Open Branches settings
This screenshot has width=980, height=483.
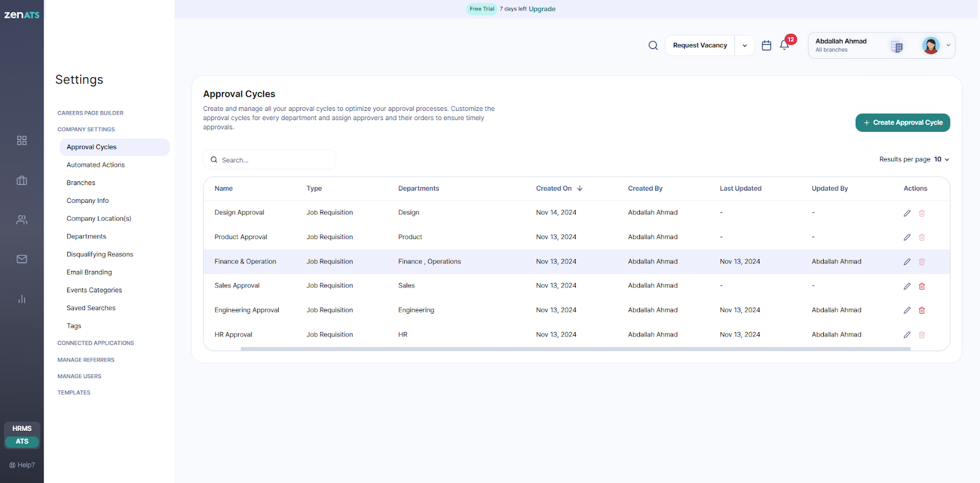[81, 183]
